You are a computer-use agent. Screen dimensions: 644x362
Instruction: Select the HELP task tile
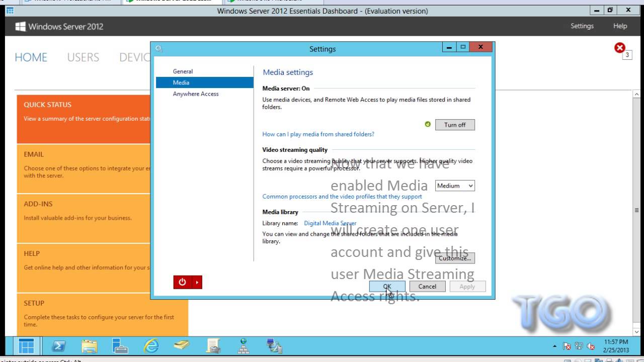coord(84,268)
